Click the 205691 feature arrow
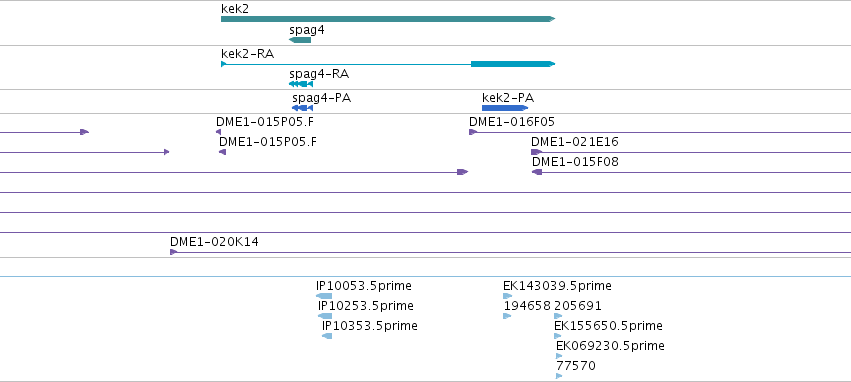This screenshot has height=382, width=851. tap(558, 316)
